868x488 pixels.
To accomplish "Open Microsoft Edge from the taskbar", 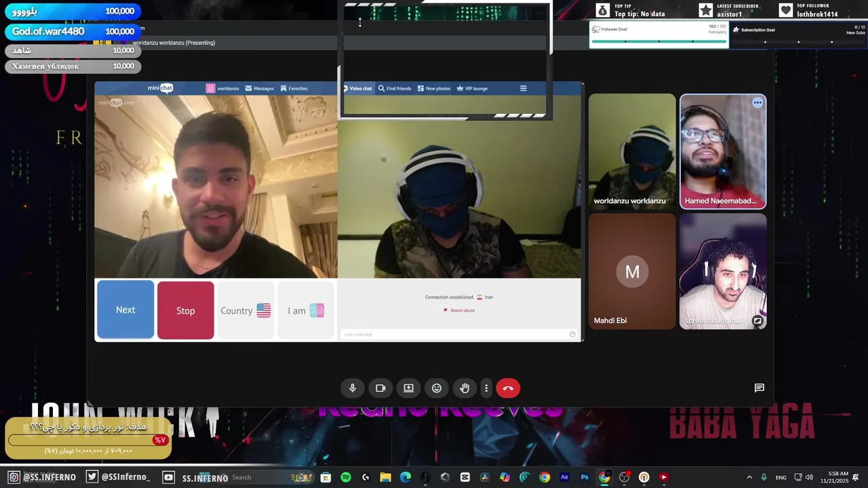I will (x=406, y=477).
